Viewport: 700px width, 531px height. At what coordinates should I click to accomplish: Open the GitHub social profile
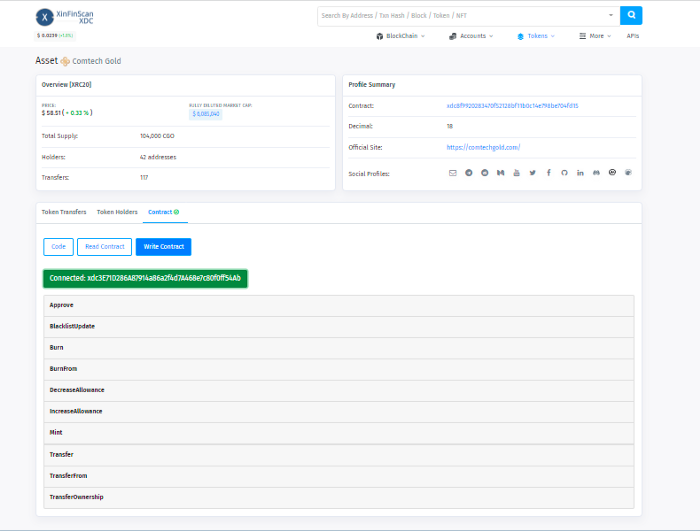(564, 173)
